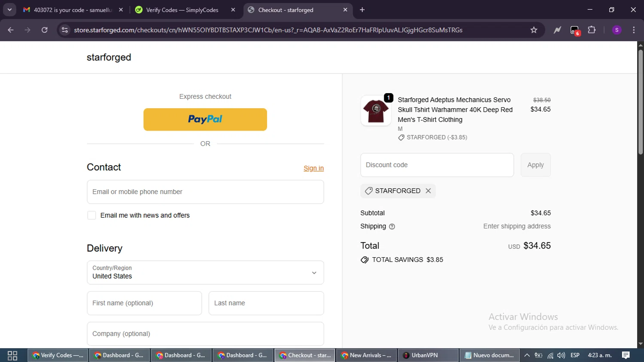644x362 pixels.
Task: Remove the STARFORGED discount code tag
Action: (428, 191)
